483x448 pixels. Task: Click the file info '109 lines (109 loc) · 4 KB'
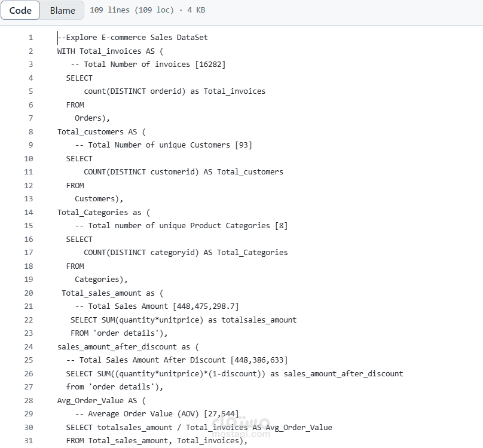147,10
